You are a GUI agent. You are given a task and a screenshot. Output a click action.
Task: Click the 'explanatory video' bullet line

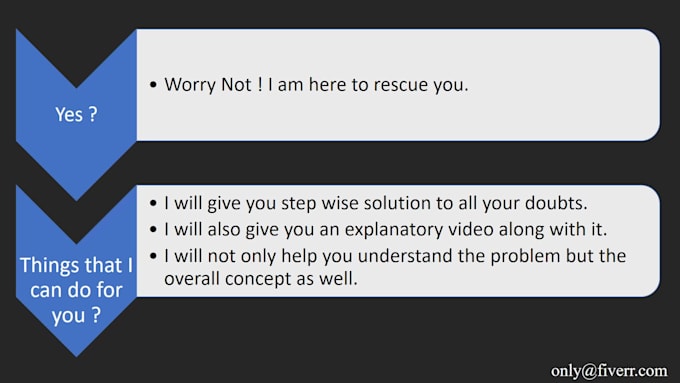386,229
